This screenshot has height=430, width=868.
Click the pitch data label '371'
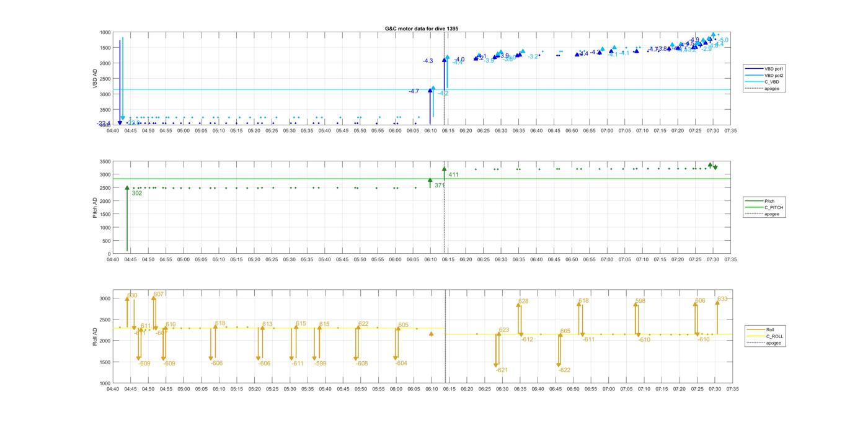(440, 186)
